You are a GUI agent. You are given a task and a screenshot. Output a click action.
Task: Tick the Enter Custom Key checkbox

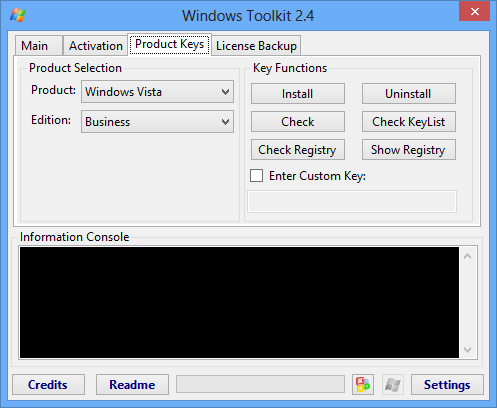(x=256, y=175)
